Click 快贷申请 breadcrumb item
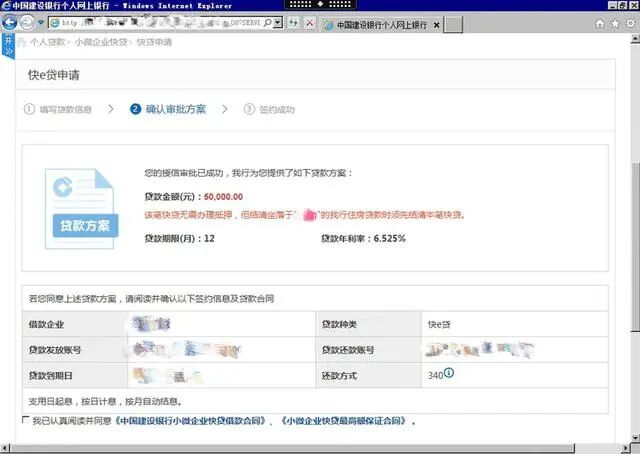 pyautogui.click(x=154, y=42)
